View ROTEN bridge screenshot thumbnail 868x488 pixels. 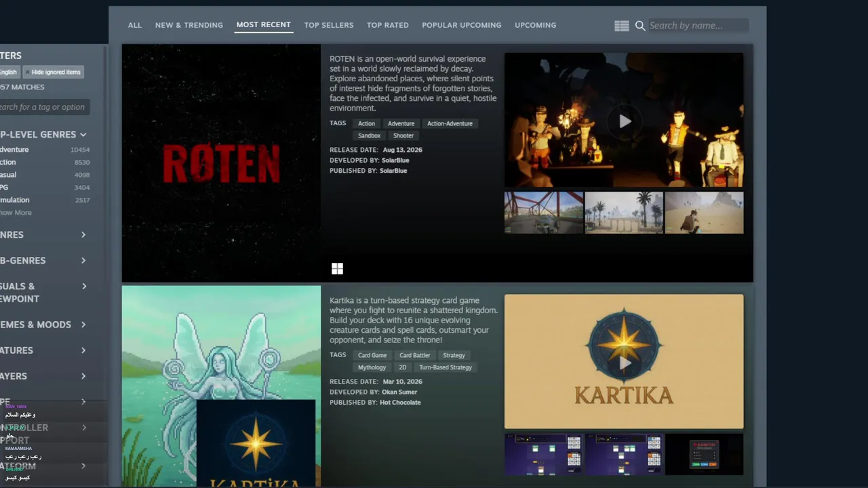coord(544,213)
